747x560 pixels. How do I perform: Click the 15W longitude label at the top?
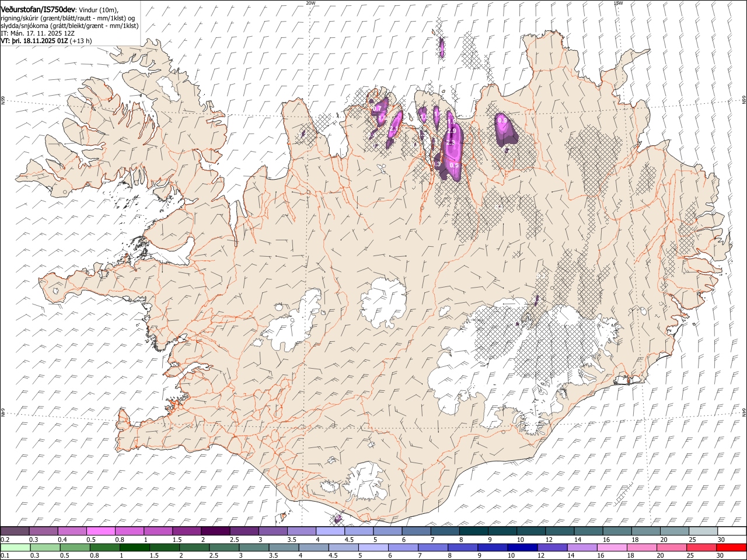[618, 3]
